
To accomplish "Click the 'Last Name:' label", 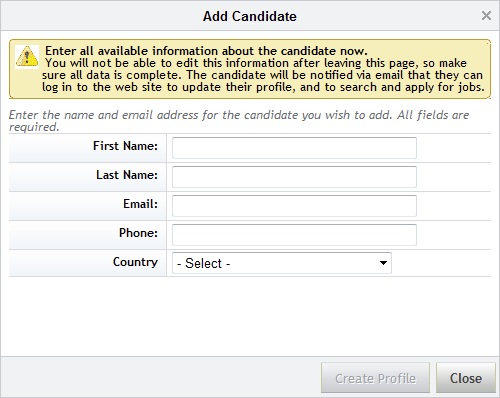I will tap(127, 175).
